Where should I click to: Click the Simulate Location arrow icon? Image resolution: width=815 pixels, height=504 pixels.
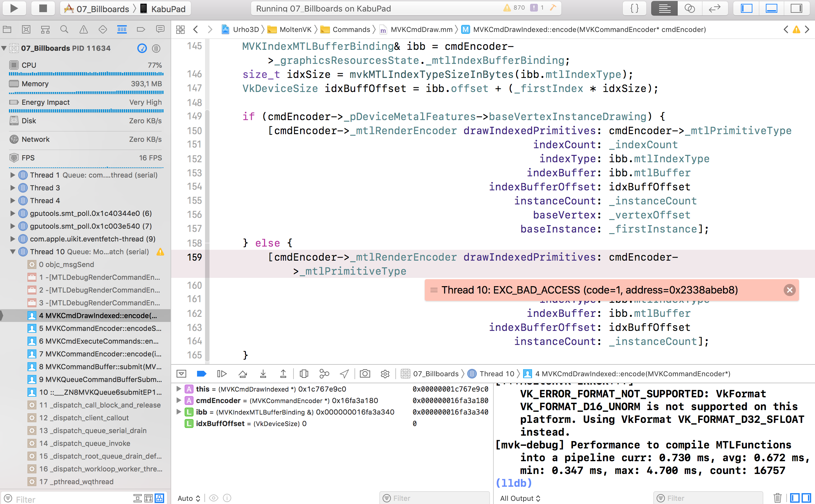click(344, 374)
